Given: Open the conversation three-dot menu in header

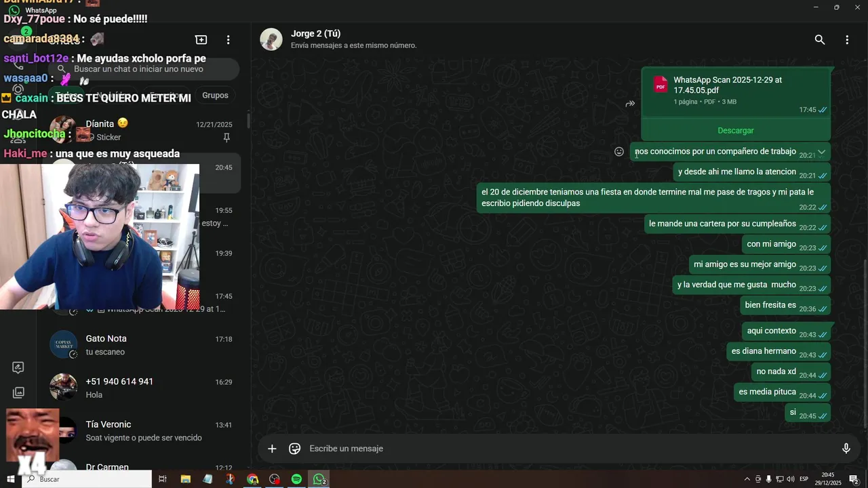Looking at the screenshot, I should pos(847,40).
